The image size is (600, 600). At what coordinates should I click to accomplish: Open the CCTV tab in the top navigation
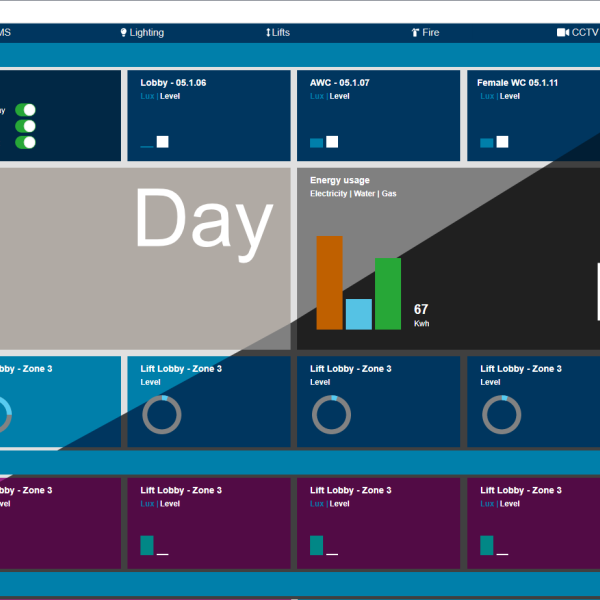point(585,33)
